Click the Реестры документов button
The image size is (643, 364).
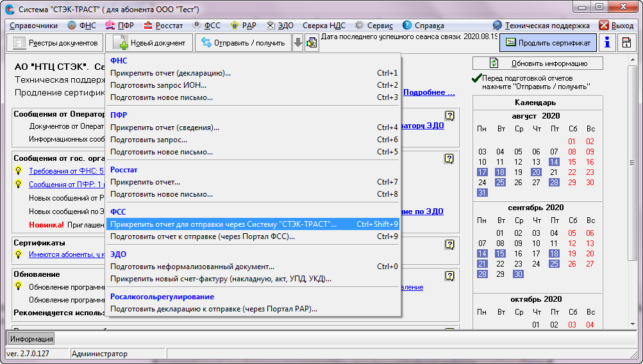tap(55, 43)
